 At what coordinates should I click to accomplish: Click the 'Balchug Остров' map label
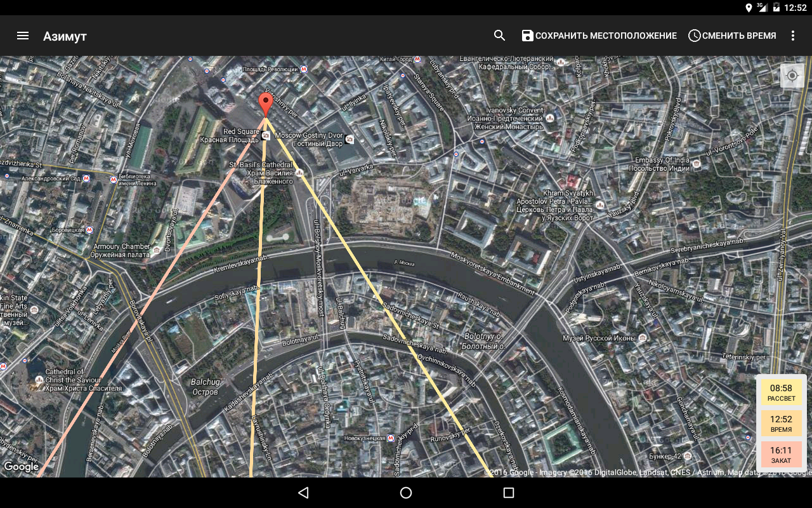[x=206, y=387]
